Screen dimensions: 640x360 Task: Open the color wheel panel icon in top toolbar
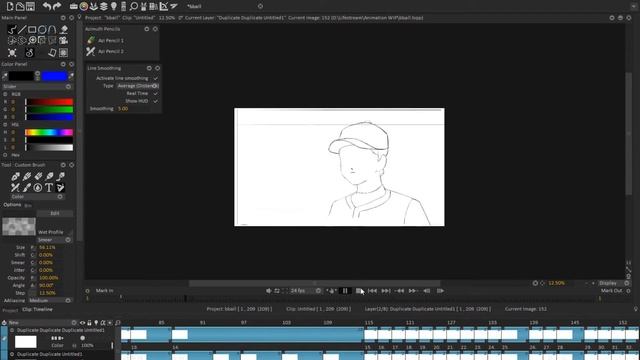tap(84, 6)
